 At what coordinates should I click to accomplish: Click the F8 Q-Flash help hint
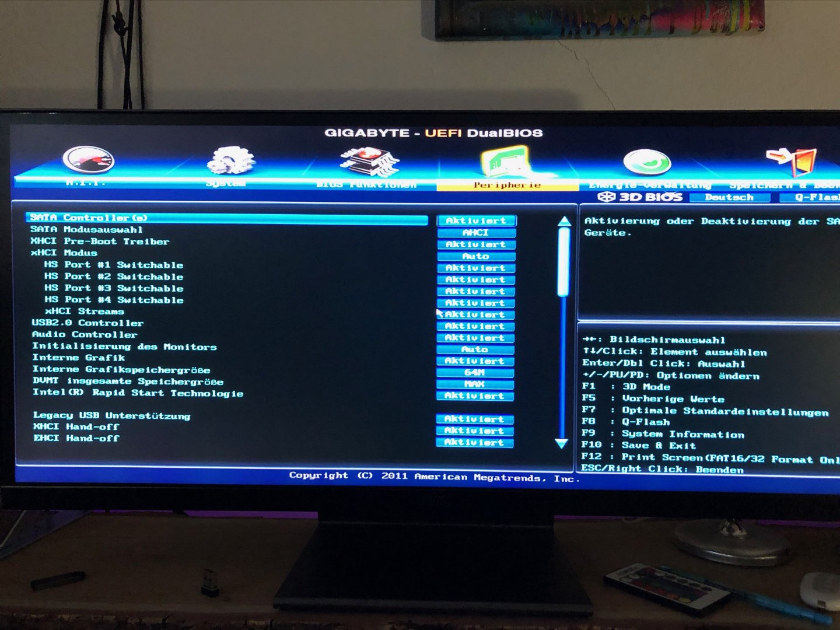(626, 422)
